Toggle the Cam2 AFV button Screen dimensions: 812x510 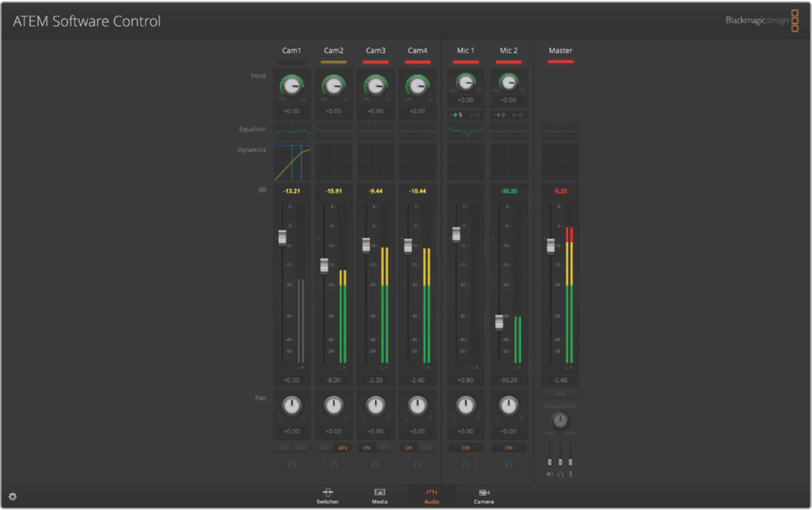[343, 448]
